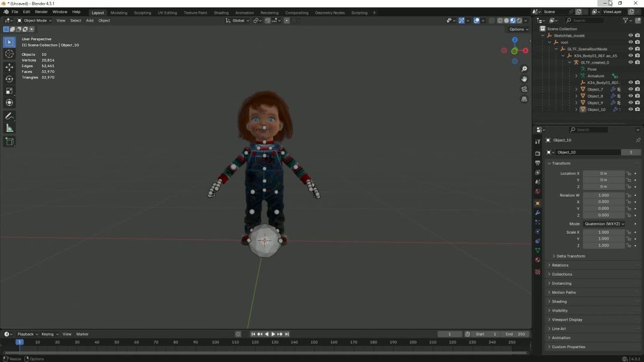Click frame 100 on the timeline
The width and height of the screenshot is (644, 362).
[215, 343]
